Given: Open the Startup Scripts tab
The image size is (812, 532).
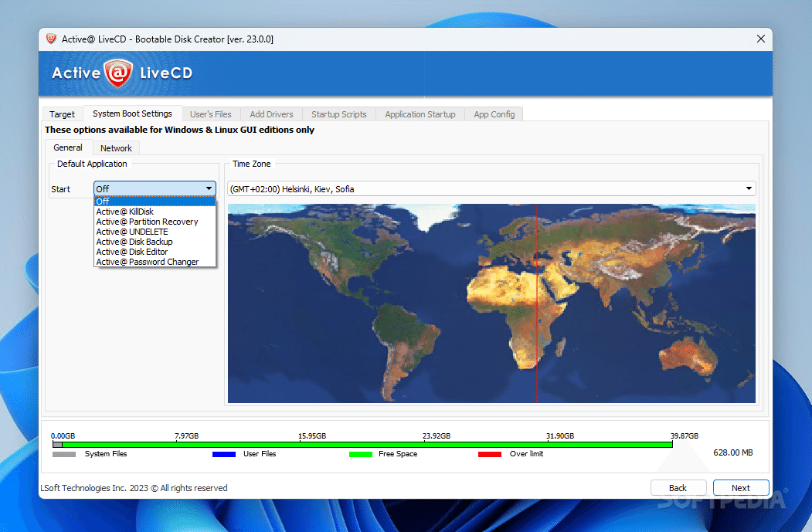Looking at the screenshot, I should [338, 114].
